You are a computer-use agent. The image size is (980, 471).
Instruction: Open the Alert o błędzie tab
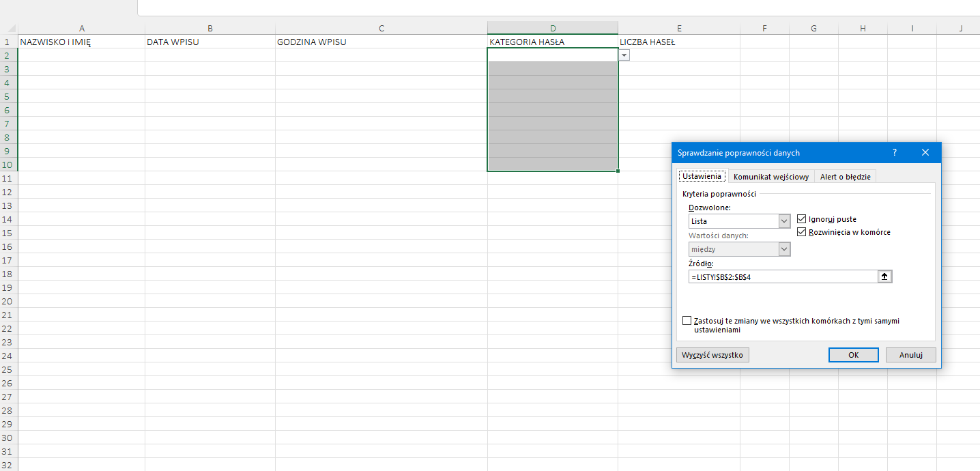[845, 177]
